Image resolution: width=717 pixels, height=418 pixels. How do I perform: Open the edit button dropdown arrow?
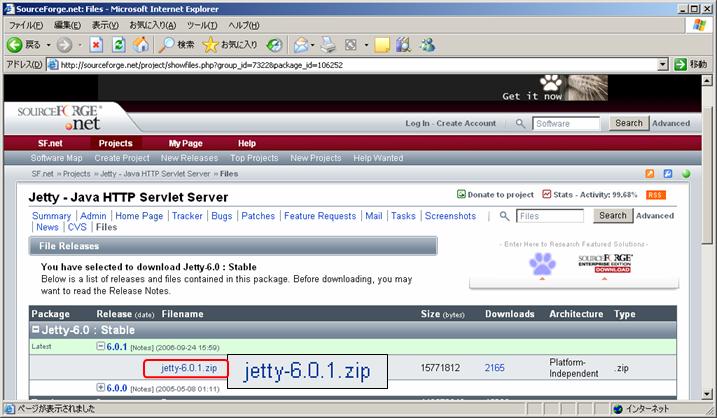click(366, 45)
